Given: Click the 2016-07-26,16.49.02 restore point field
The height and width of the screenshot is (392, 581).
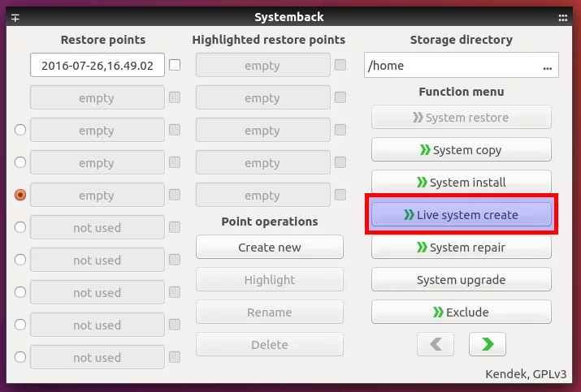Looking at the screenshot, I should pos(98,65).
